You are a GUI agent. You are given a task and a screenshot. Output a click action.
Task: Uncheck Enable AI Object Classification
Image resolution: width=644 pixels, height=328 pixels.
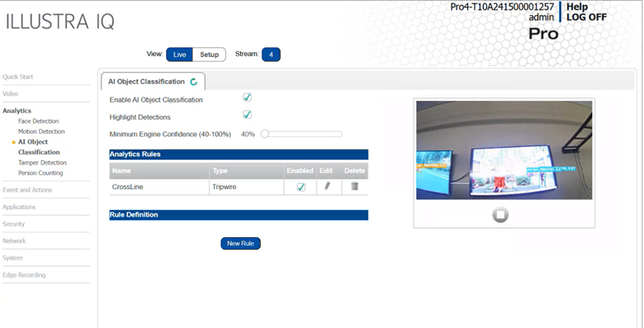(247, 97)
